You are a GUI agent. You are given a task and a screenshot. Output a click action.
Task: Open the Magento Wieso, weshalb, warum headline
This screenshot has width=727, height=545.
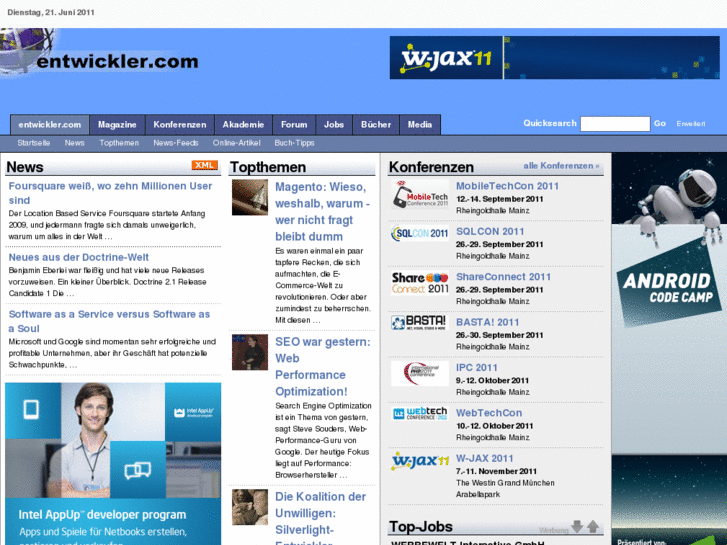click(x=323, y=212)
